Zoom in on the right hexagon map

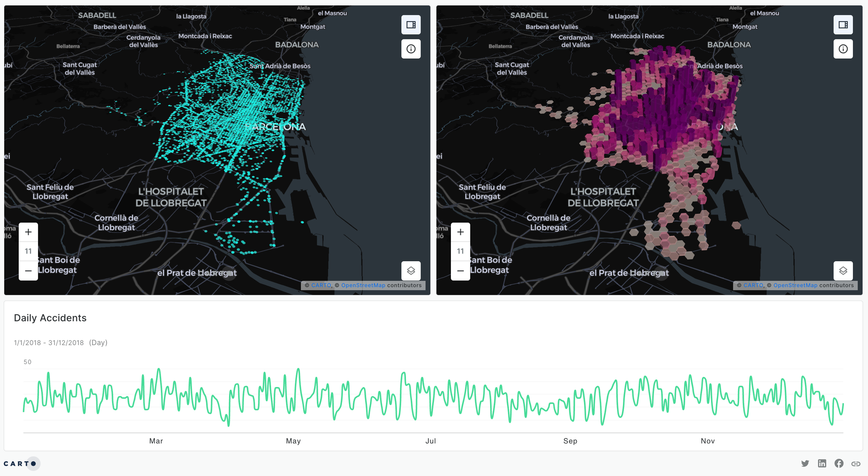[x=460, y=232]
